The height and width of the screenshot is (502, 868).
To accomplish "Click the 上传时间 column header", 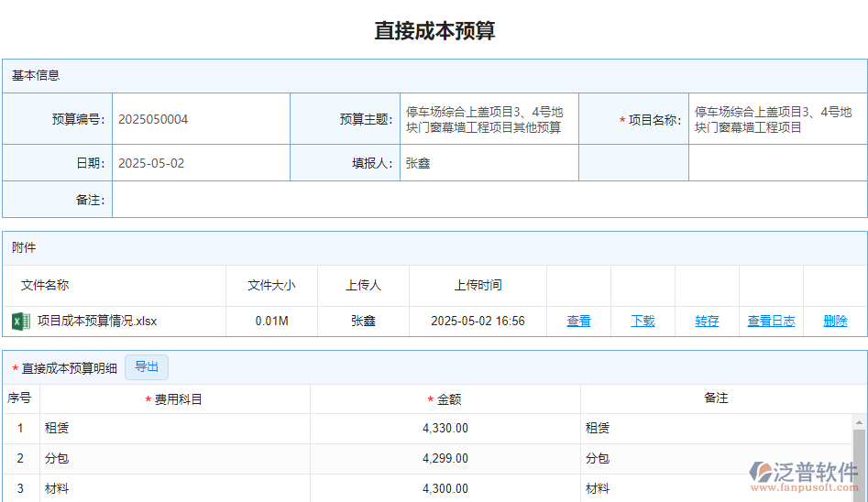I will point(478,285).
